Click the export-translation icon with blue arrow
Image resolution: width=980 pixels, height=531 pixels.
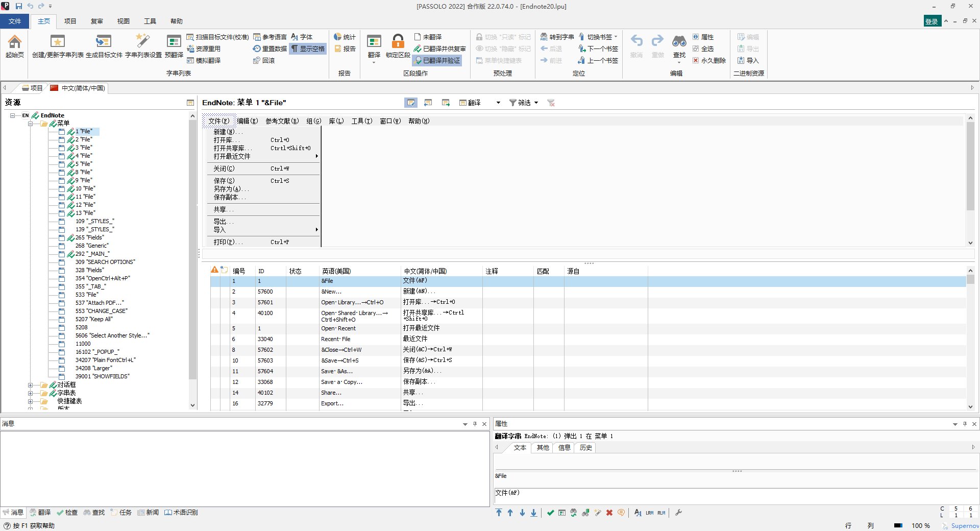428,103
